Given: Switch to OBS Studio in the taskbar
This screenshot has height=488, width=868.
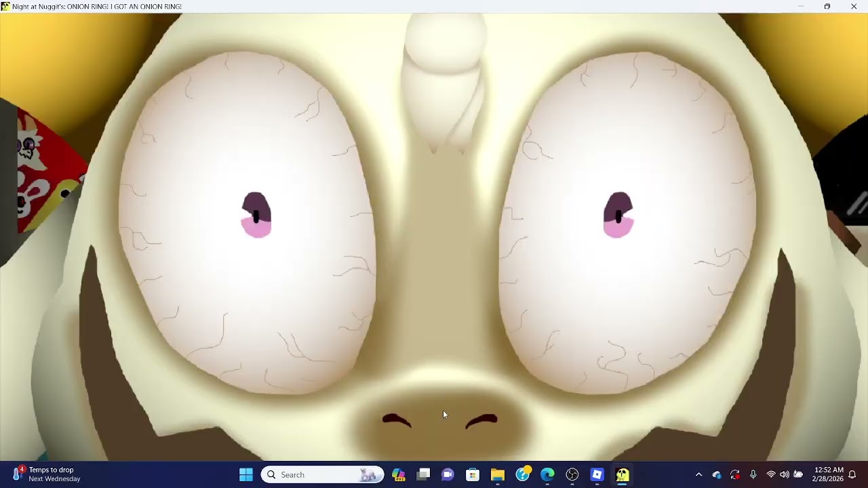Looking at the screenshot, I should pyautogui.click(x=572, y=474).
